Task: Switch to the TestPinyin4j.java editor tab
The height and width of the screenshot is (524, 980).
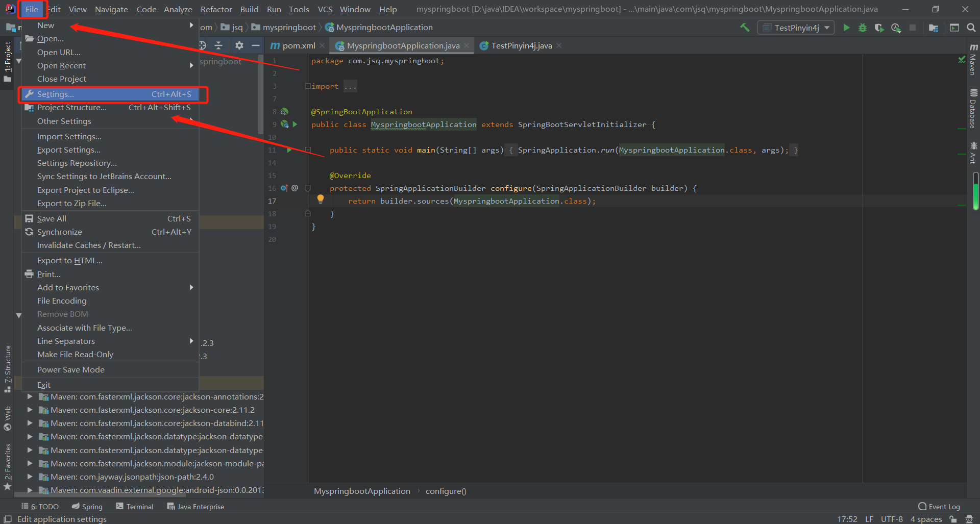Action: (522, 45)
